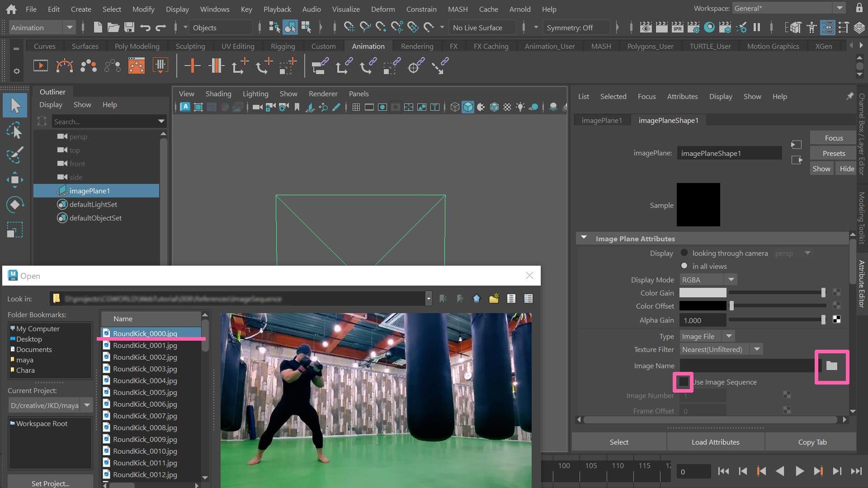The width and height of the screenshot is (868, 488).
Task: Collapse Image Plane Attributes section
Action: (x=584, y=238)
